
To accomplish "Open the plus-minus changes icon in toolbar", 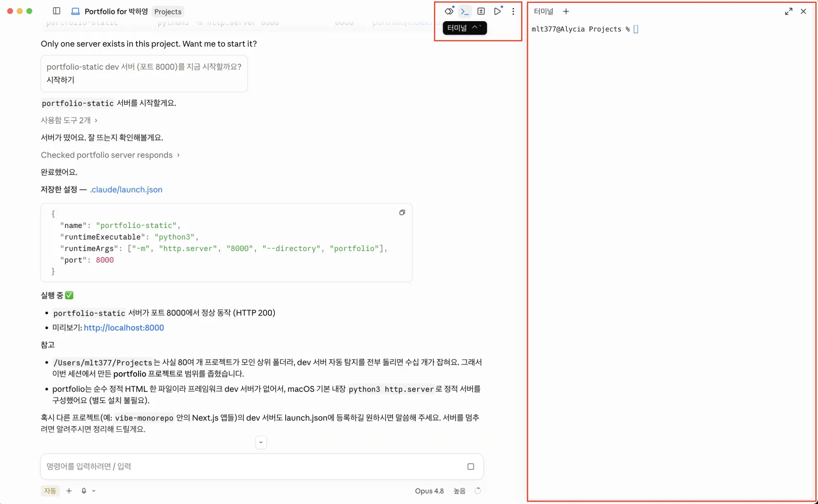I will coord(481,11).
